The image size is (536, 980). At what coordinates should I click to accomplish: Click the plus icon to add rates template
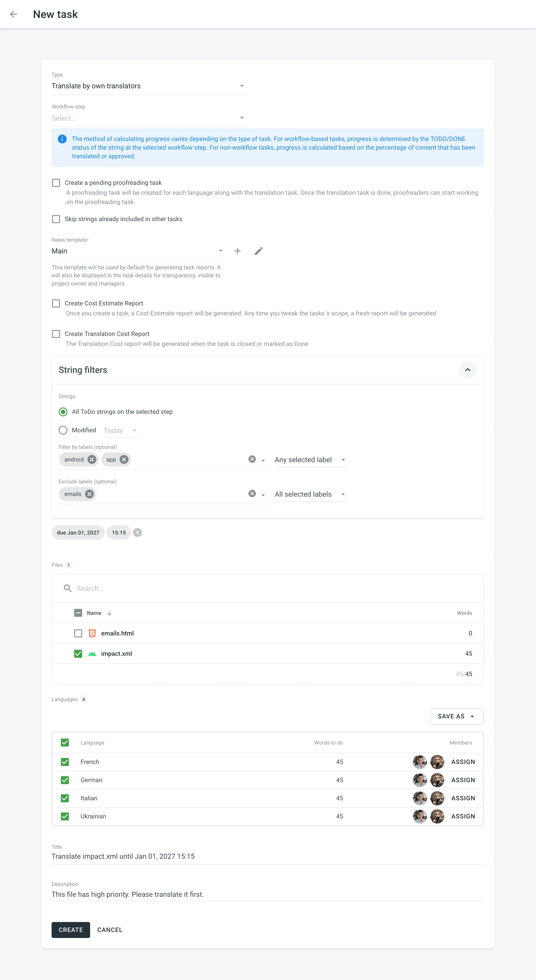pos(238,251)
